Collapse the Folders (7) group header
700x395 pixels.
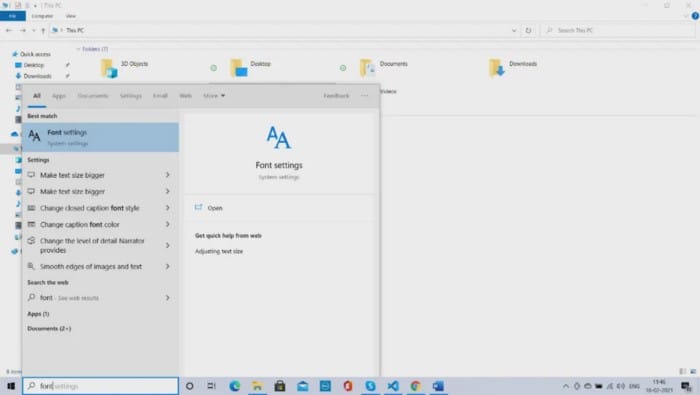(x=92, y=49)
